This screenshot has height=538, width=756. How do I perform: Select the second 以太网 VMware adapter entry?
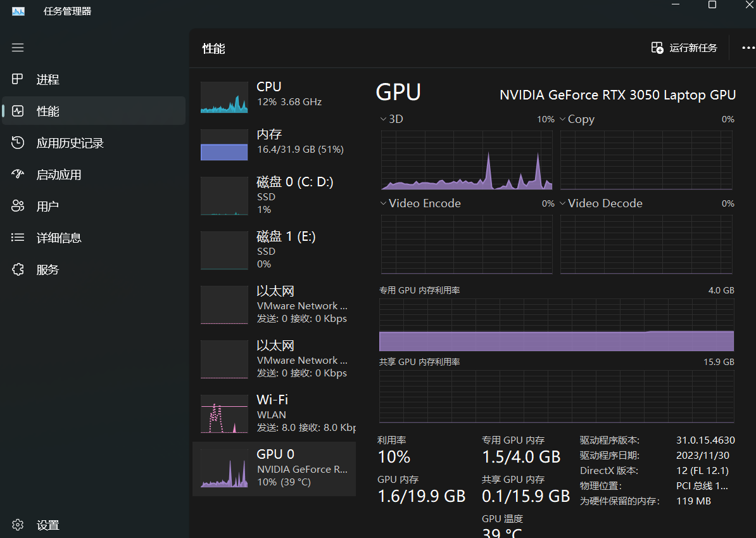click(274, 359)
